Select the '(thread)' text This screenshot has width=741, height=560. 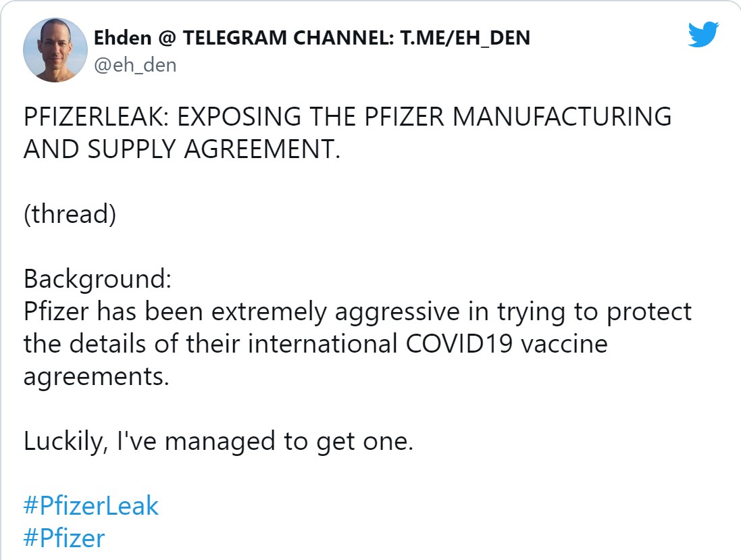tap(70, 214)
